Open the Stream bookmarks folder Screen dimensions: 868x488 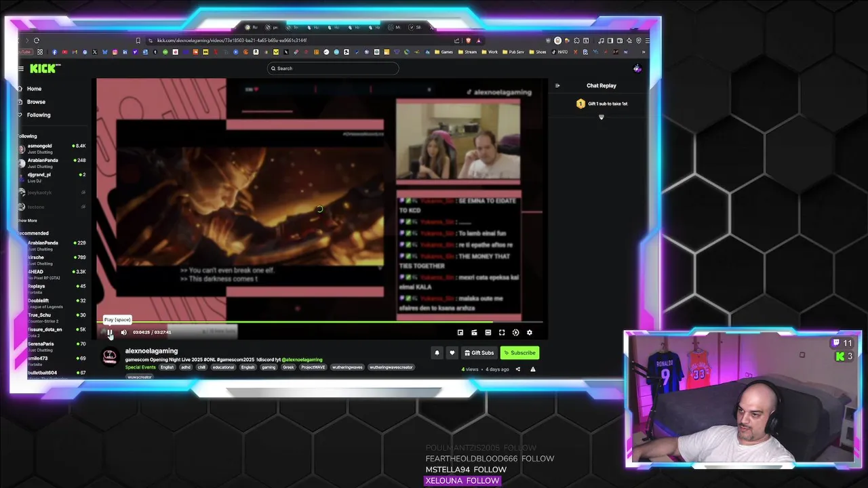coord(467,52)
